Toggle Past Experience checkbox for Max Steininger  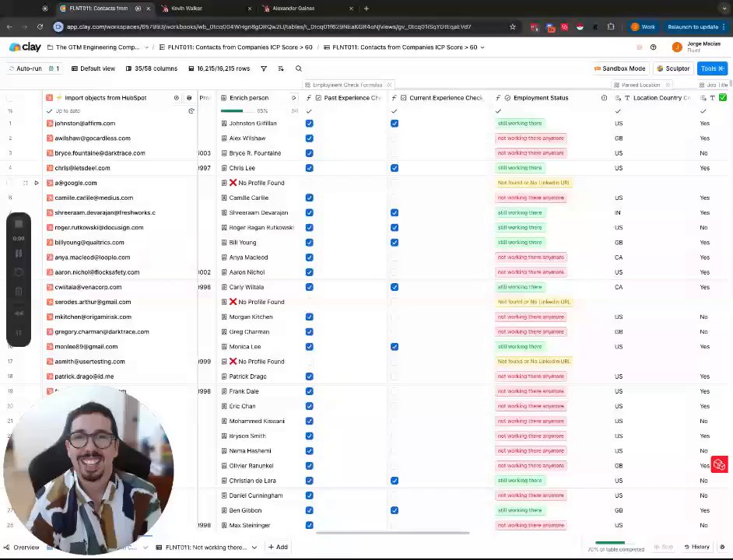click(309, 526)
